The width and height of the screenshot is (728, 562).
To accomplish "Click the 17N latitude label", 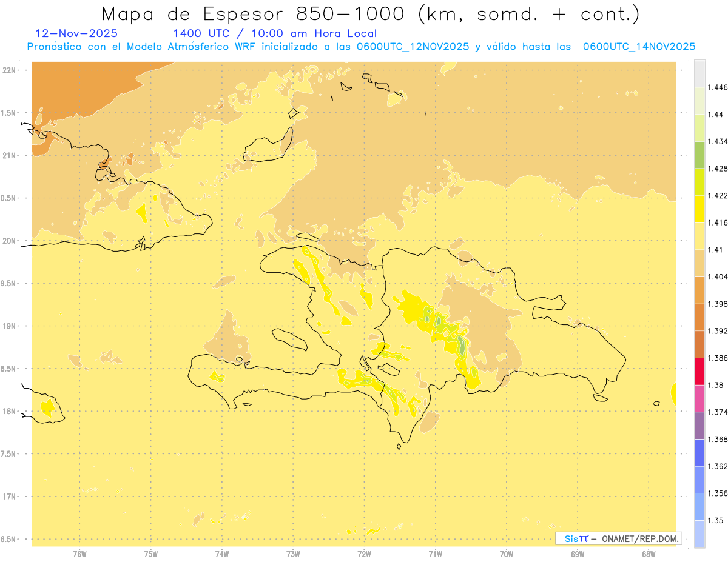I will pos(9,497).
